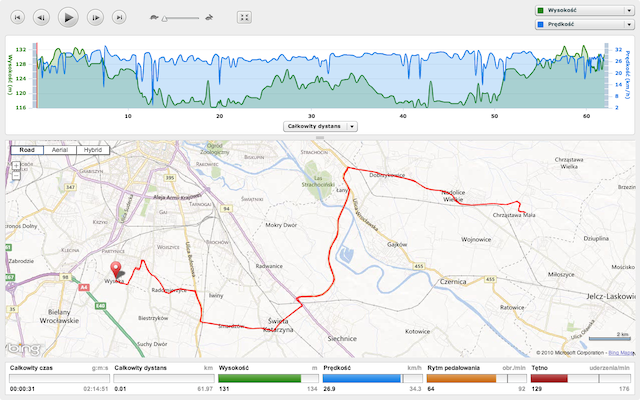Switch the map to Aerial view
Image resolution: width=640 pixels, height=400 pixels.
(60, 150)
